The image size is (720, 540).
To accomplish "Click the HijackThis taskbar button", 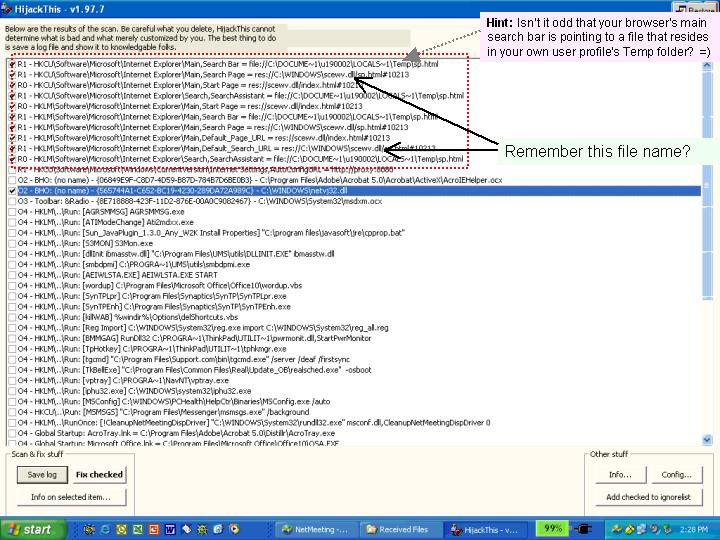I will coord(485,529).
